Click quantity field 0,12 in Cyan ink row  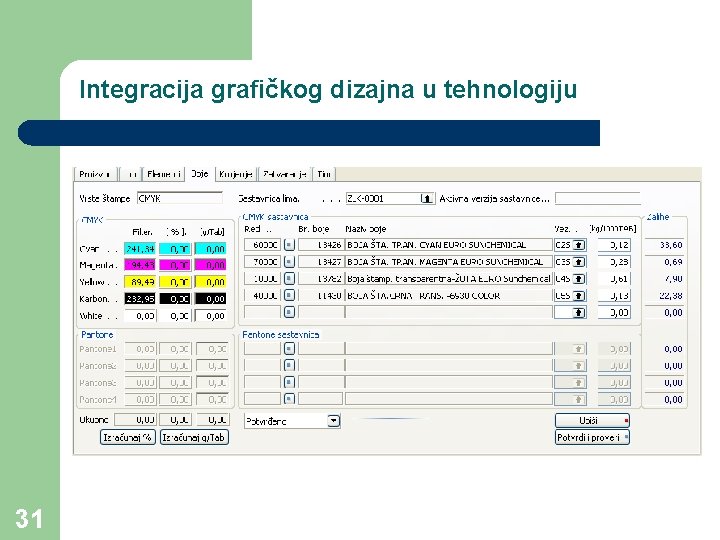point(614,245)
